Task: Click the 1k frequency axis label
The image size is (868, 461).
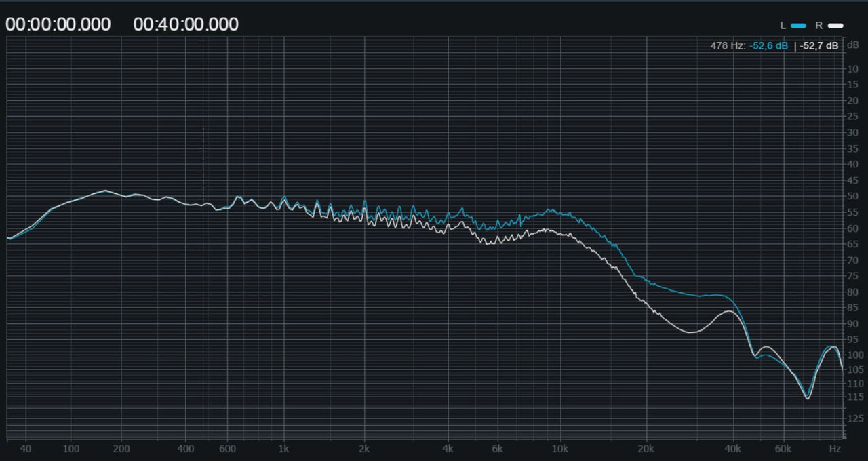Action: coord(283,449)
